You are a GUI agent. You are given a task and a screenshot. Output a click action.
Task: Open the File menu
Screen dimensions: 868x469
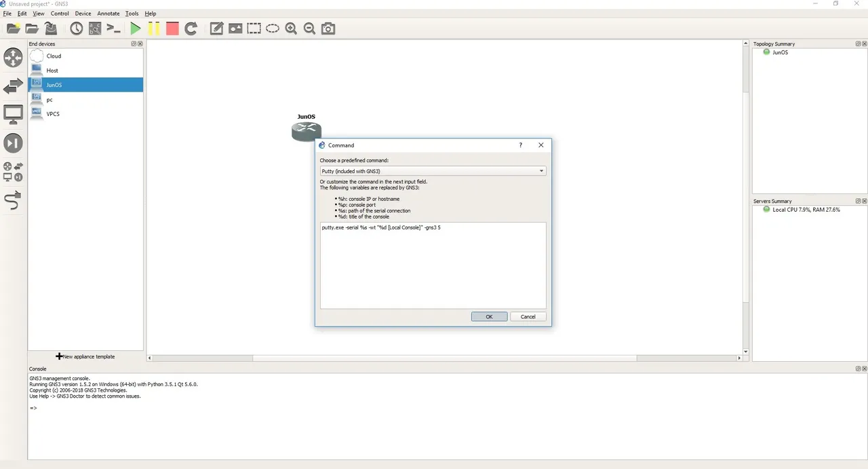point(7,14)
